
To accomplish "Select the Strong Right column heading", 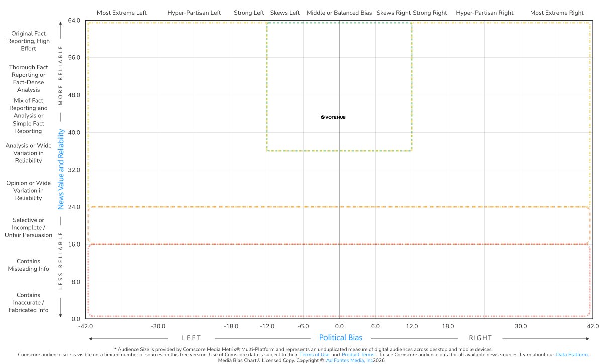I will coord(429,13).
